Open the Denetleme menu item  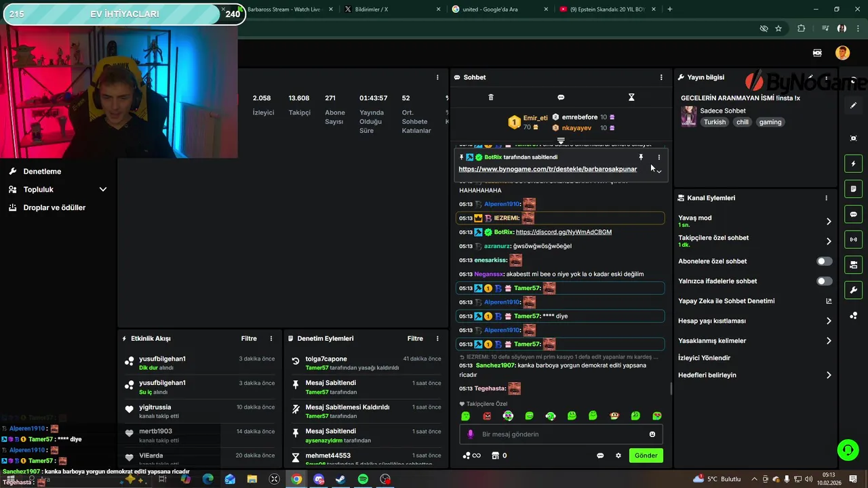click(42, 171)
